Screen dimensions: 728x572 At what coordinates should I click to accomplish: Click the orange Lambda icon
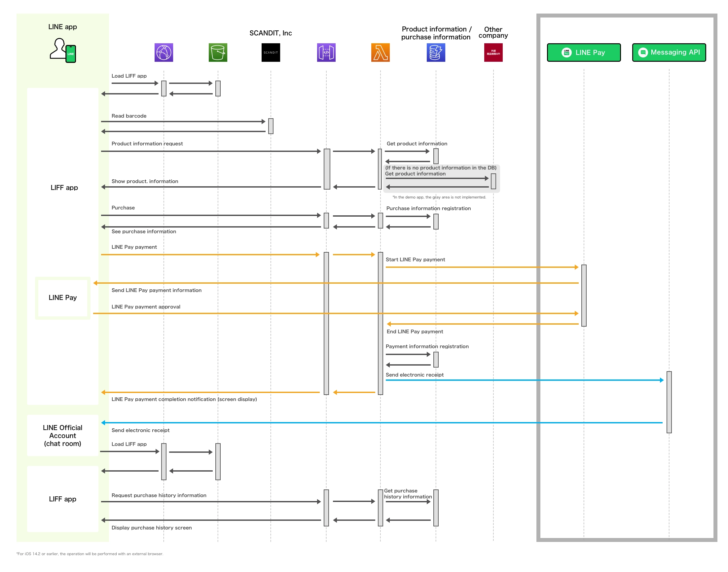(x=380, y=52)
